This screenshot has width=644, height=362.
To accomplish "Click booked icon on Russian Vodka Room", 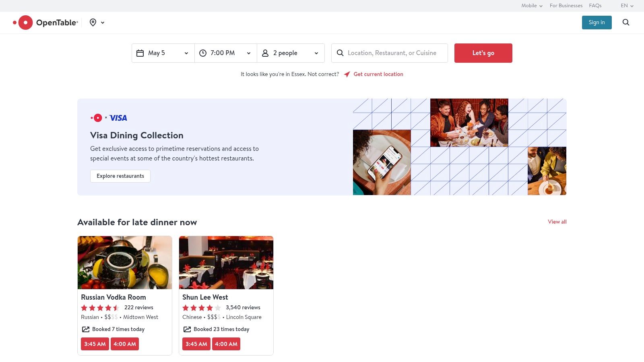I will point(86,329).
